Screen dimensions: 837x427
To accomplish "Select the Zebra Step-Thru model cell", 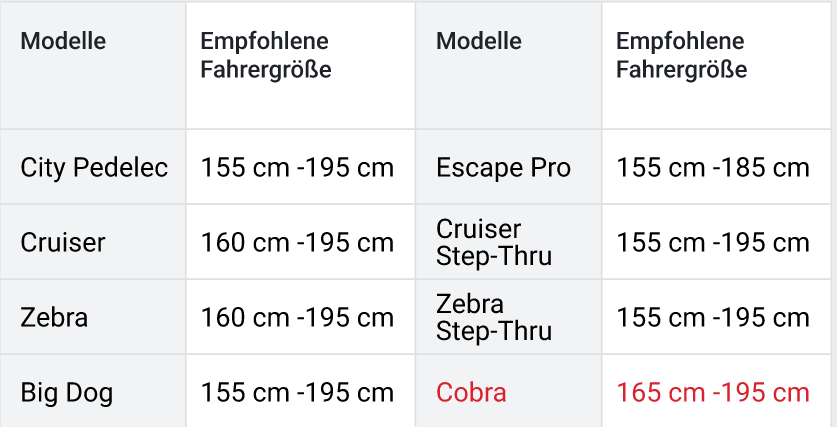I will tap(494, 317).
